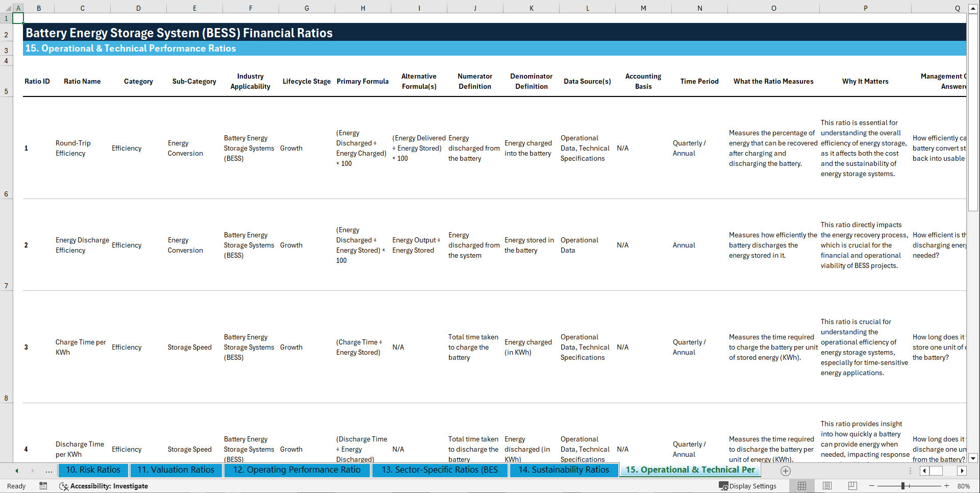980x493 pixels.
Task: Click the left sheet-tab scroll arrow
Action: [16, 471]
